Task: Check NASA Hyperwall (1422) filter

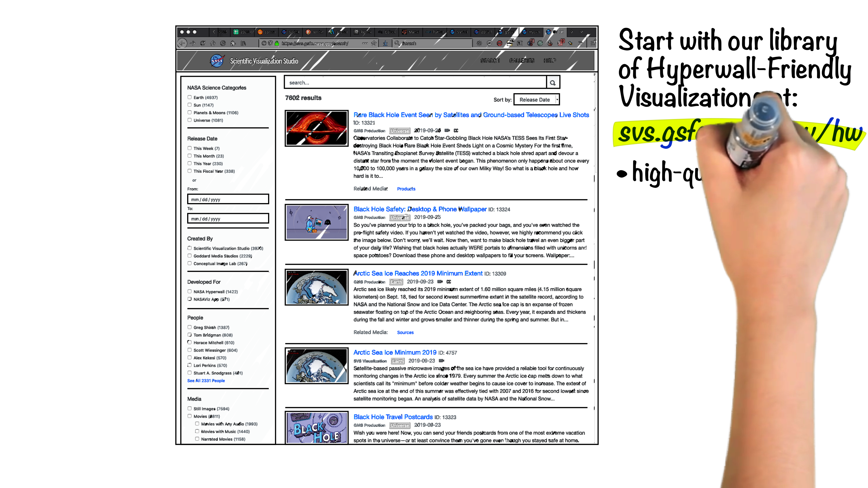Action: tap(189, 291)
